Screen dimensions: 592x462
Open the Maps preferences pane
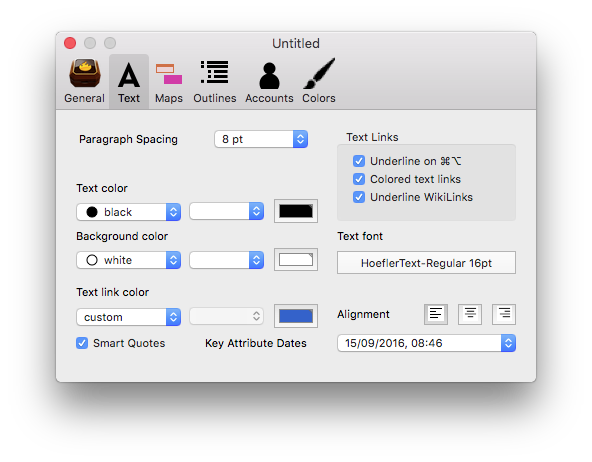(x=169, y=81)
